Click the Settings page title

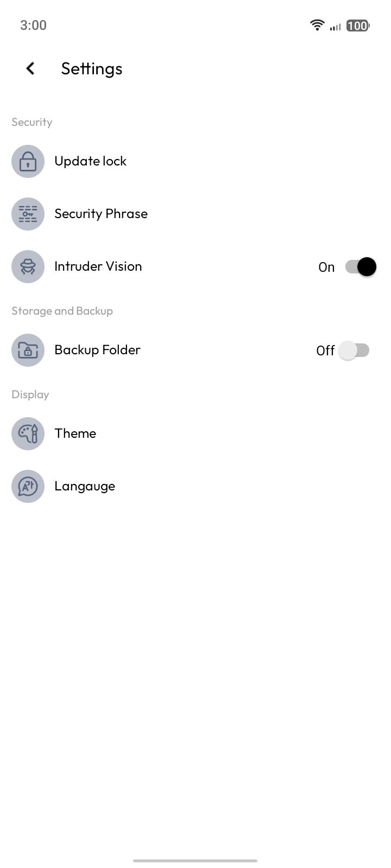click(x=92, y=69)
